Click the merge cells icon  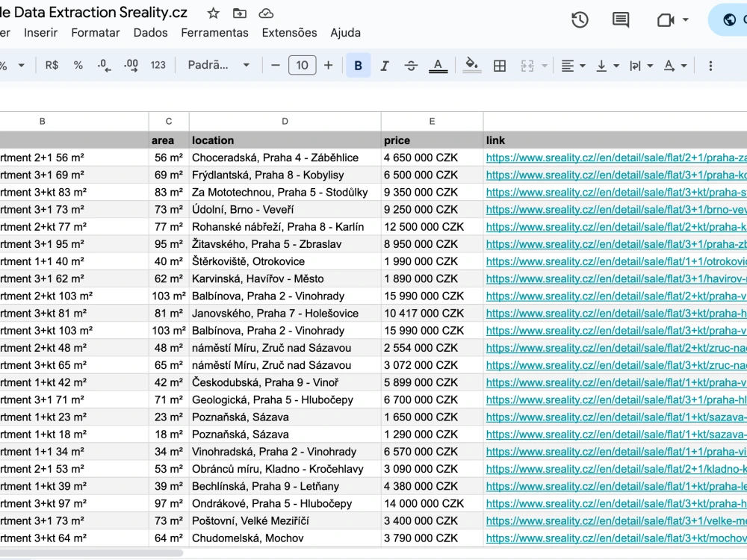(527, 65)
